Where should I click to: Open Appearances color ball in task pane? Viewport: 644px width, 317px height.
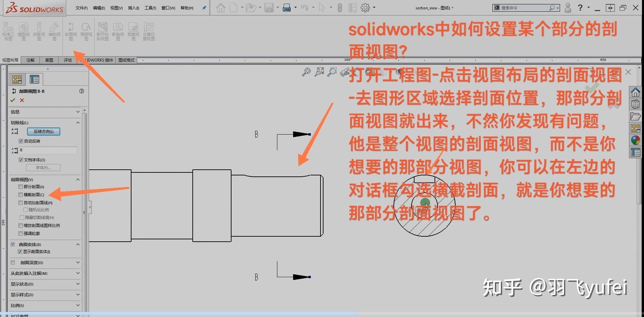click(x=635, y=140)
